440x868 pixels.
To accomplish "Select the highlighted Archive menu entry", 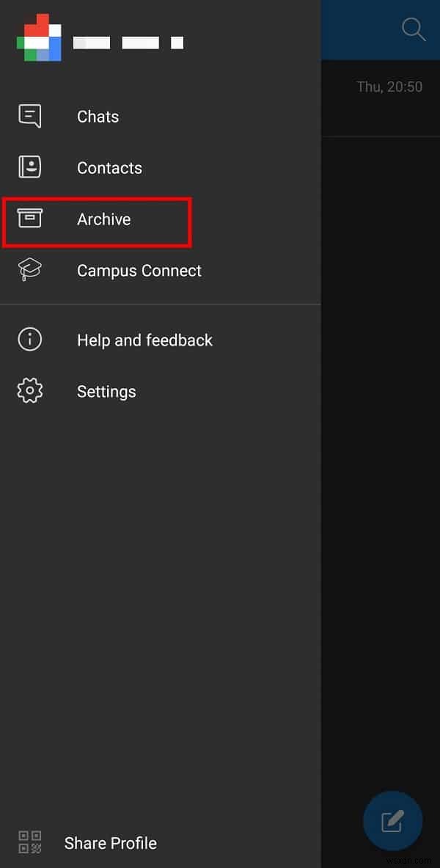I will (x=103, y=219).
